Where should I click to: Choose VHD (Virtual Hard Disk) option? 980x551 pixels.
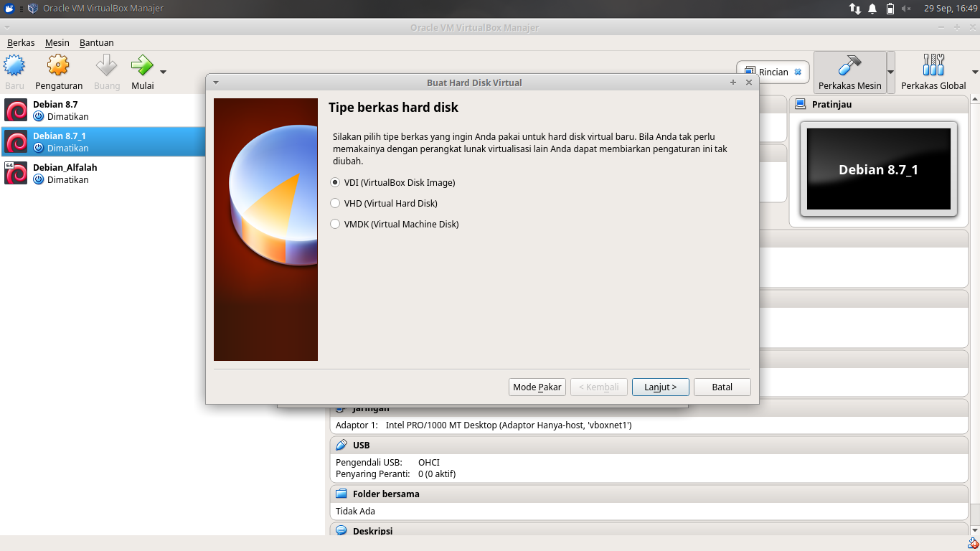335,203
